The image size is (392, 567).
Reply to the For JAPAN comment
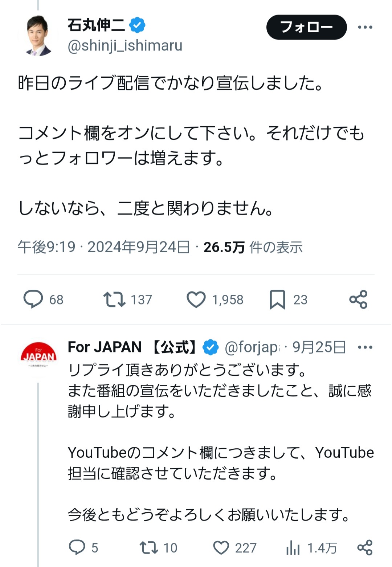coord(77,547)
